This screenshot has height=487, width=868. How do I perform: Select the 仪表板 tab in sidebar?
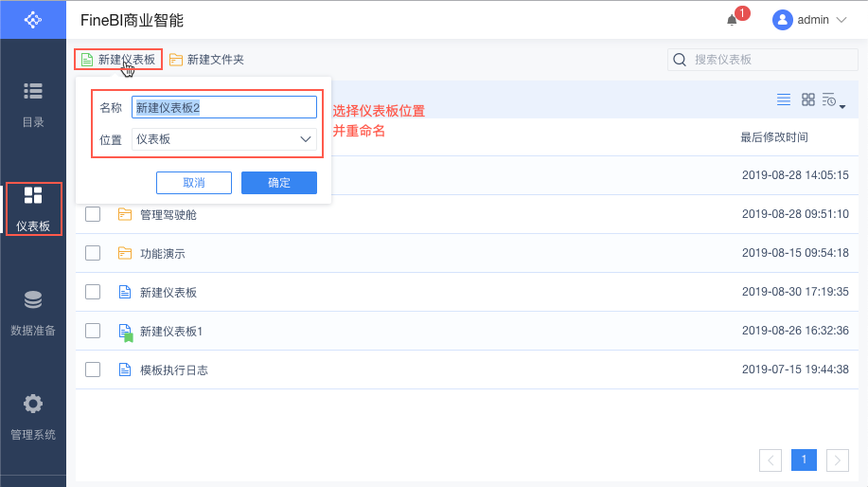tap(33, 208)
